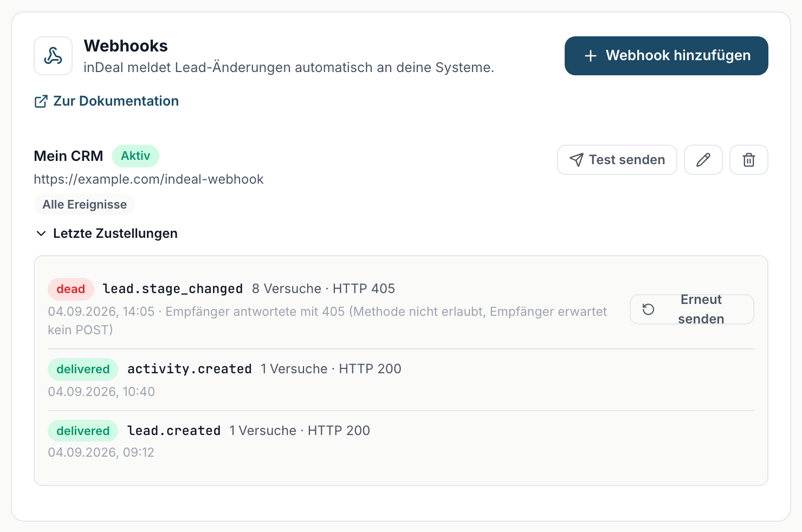Viewport: 802px width, 532px height.
Task: Click the 405 error description for lead.stage_changed
Action: (327, 321)
